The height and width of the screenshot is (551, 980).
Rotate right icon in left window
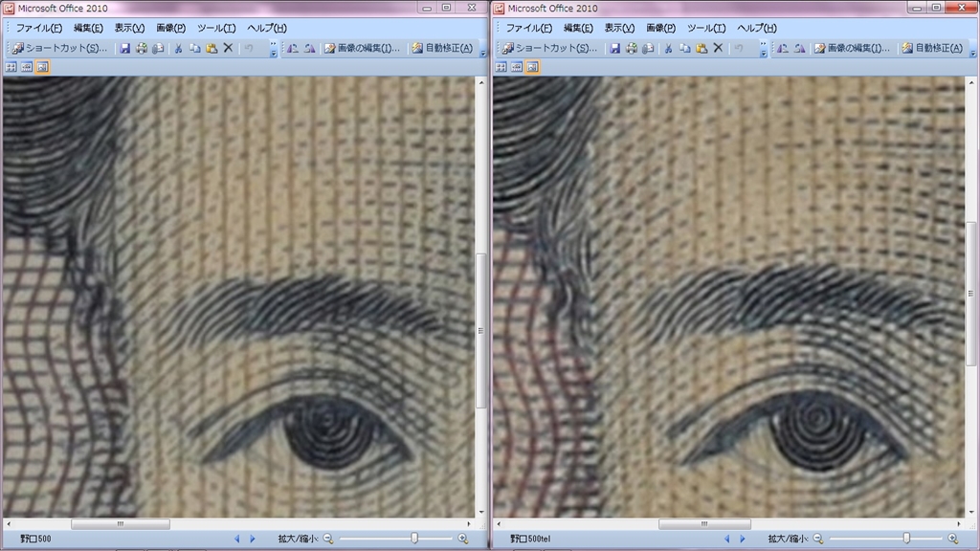pyautogui.click(x=309, y=48)
